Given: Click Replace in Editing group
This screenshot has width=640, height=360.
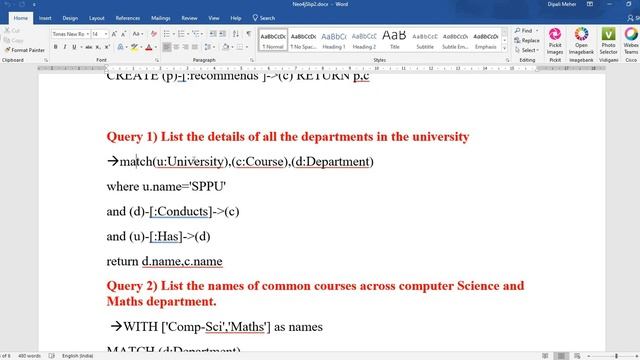Looking at the screenshot, I should click(x=527, y=40).
